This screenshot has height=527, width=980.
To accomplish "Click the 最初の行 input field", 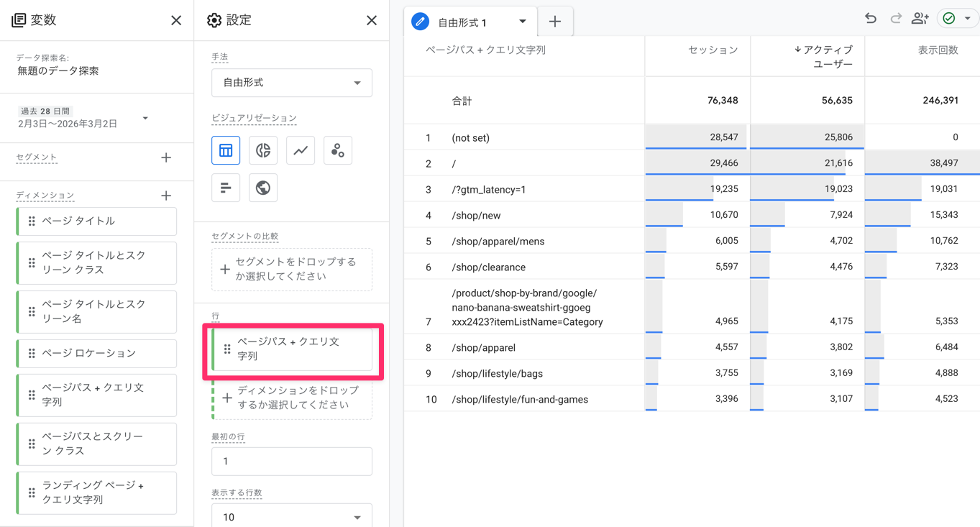I will point(291,461).
